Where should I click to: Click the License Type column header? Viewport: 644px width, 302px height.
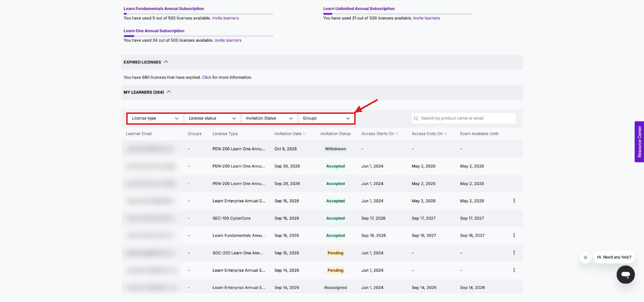coord(225,134)
